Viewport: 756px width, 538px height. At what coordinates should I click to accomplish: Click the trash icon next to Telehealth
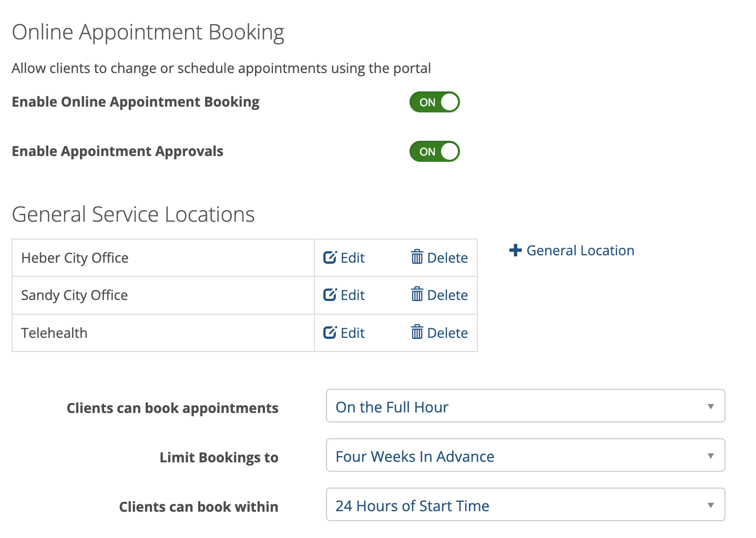point(417,333)
